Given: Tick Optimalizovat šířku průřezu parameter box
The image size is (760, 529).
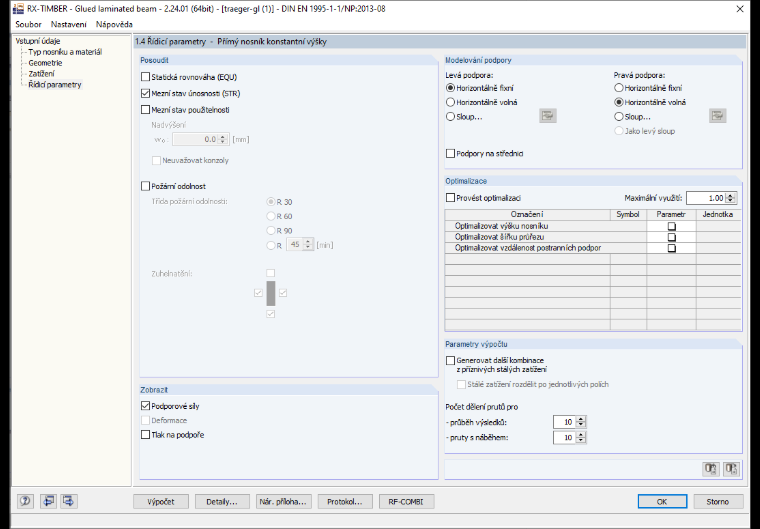Looking at the screenshot, I should [x=671, y=237].
